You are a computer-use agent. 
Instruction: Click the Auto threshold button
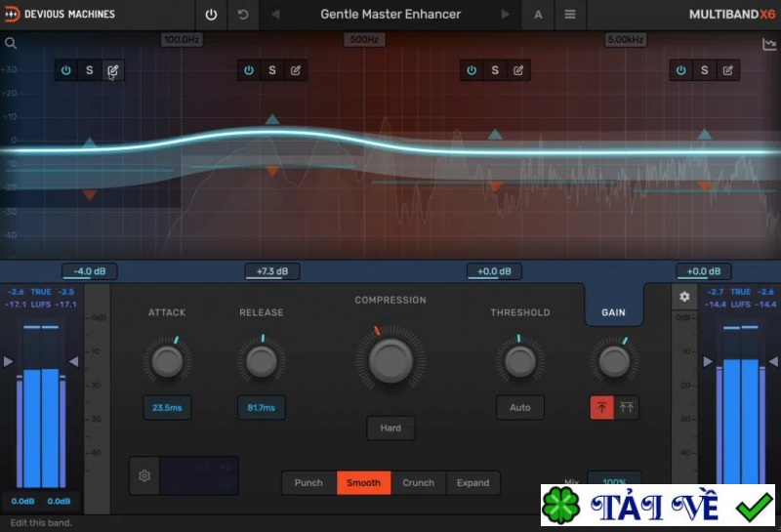coord(519,407)
